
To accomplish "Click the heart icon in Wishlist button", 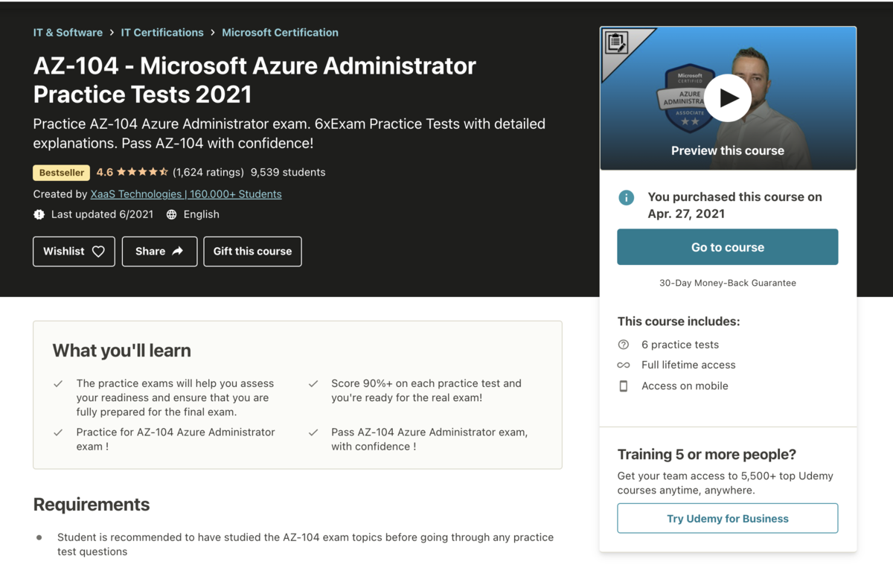I will pyautogui.click(x=98, y=252).
